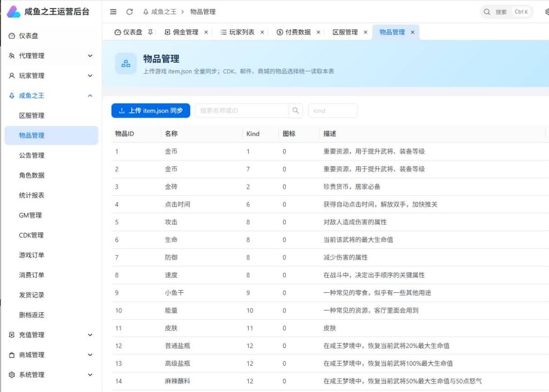Image resolution: width=549 pixels, height=392 pixels.
Task: Focus the kind filter input
Action: [332, 110]
